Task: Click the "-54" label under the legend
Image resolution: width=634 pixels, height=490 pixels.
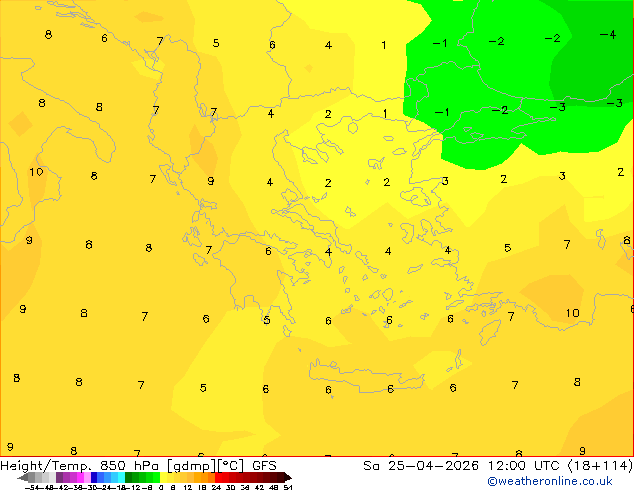Action: pyautogui.click(x=32, y=487)
